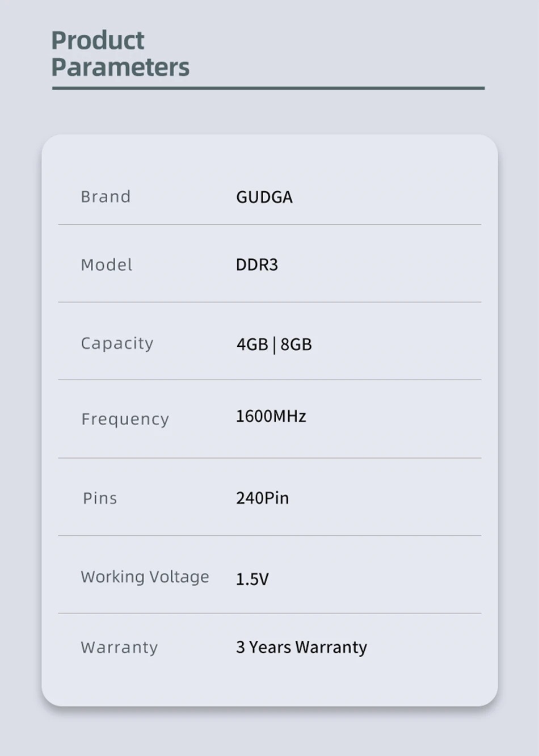
Task: Click the underline below Product Parameters title
Action: tap(268, 88)
